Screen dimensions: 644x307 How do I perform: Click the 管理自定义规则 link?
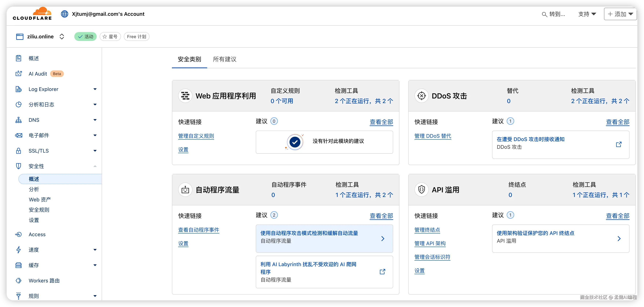(x=196, y=136)
